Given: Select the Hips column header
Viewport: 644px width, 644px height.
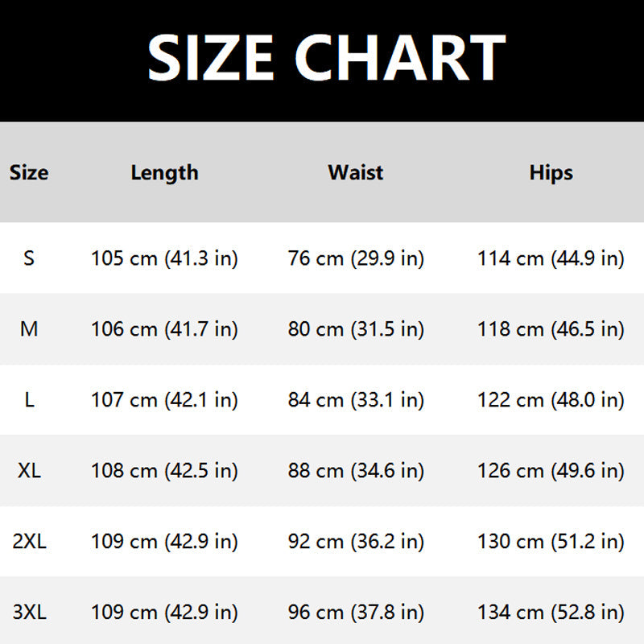Looking at the screenshot, I should (551, 172).
